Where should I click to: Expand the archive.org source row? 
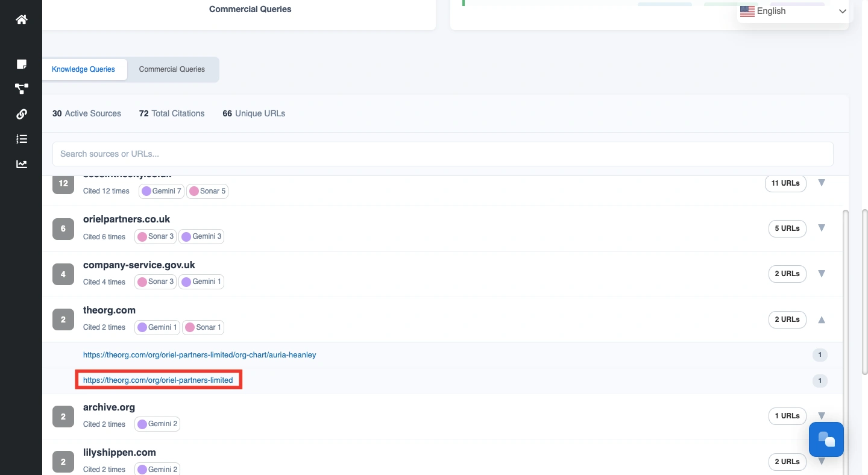click(x=821, y=416)
